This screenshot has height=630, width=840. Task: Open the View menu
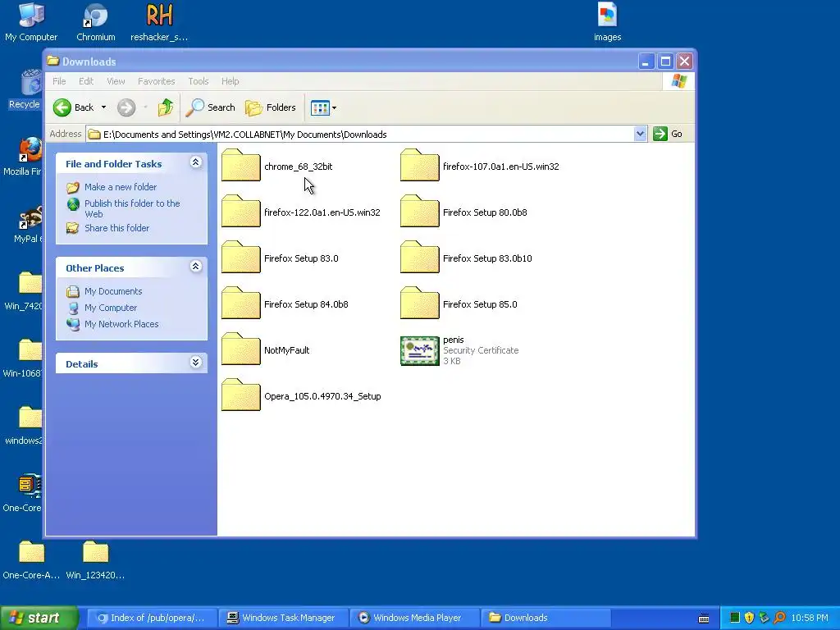click(116, 81)
